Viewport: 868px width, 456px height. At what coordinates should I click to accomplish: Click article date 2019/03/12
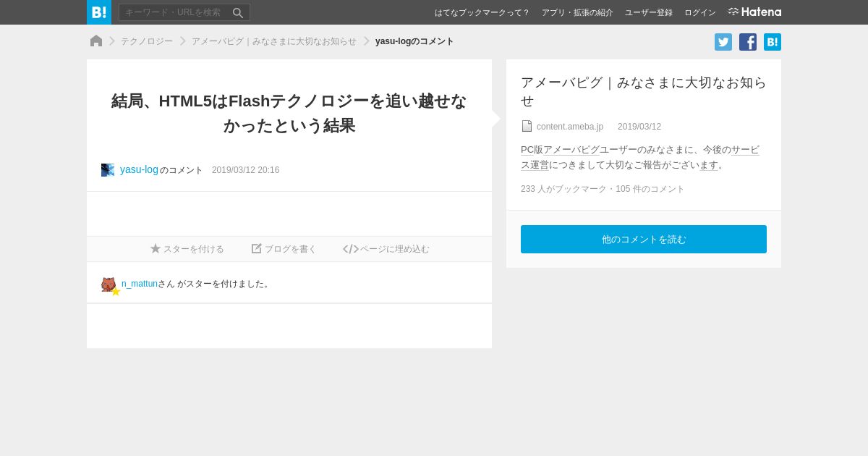639,127
